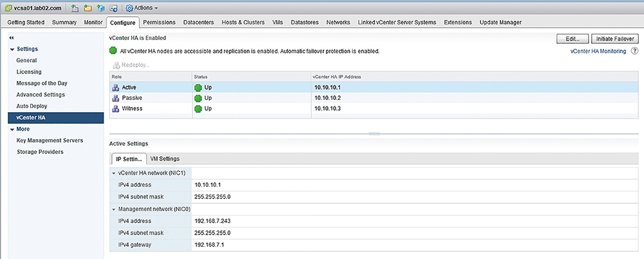Select General in Settings
This screenshot has width=644, height=259.
pos(26,61)
